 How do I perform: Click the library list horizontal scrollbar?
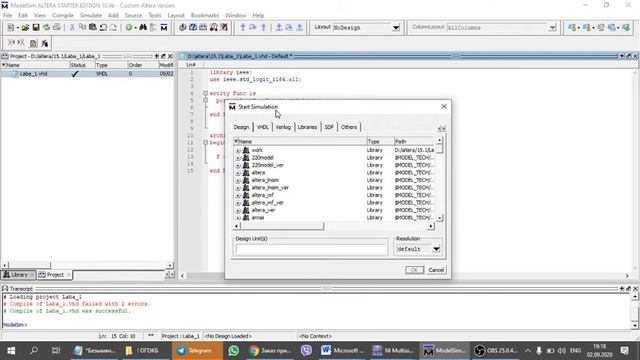click(333, 226)
